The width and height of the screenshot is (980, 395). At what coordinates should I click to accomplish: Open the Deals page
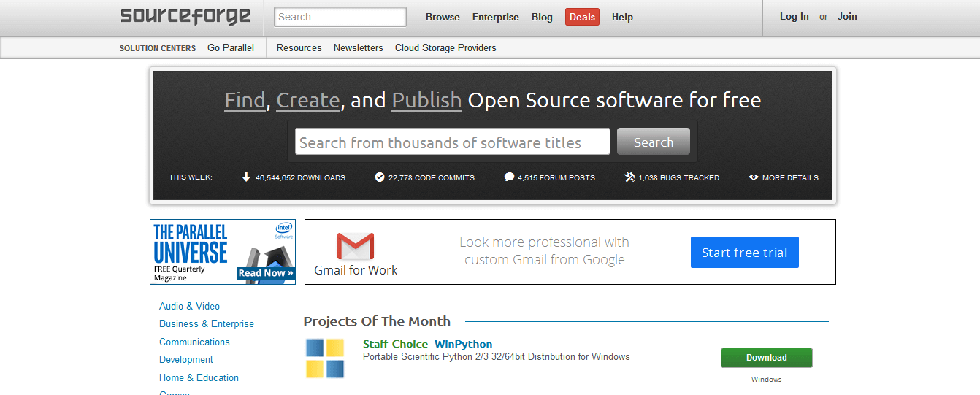point(582,17)
